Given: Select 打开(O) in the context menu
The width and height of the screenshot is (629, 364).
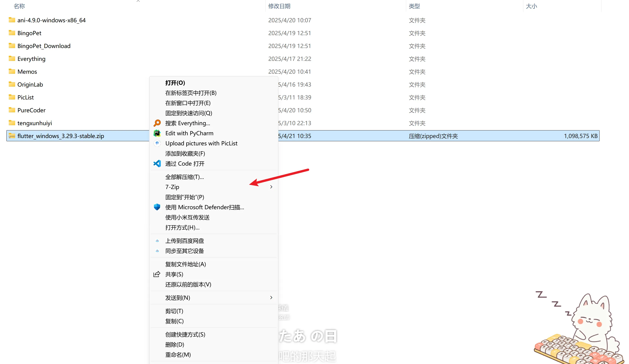Looking at the screenshot, I should 175,83.
